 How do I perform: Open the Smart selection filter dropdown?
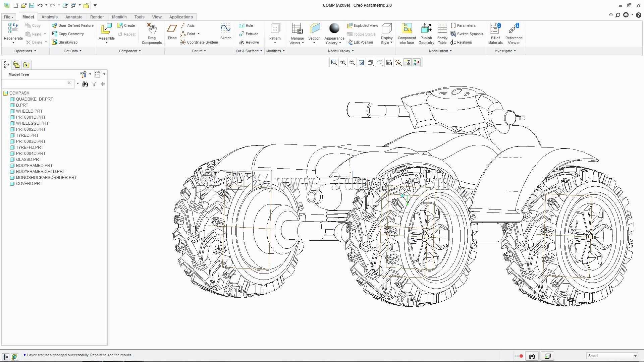(635, 356)
